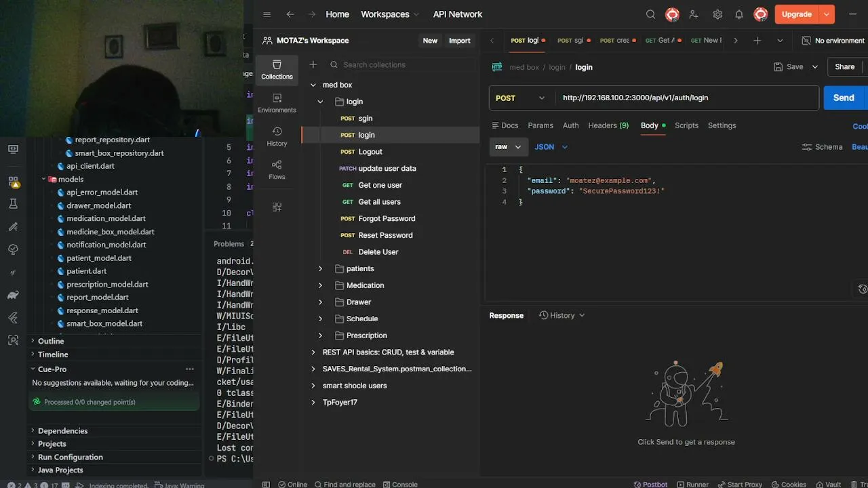Open the Vault from the footer
Image resolution: width=868 pixels, height=488 pixels.
[x=829, y=485]
